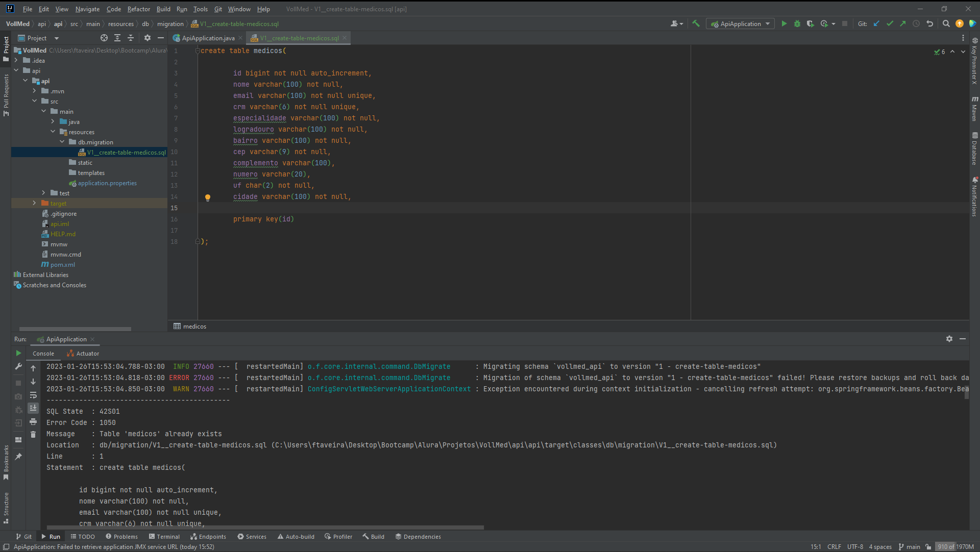Open Search Everywhere magnifier

pyautogui.click(x=946, y=23)
